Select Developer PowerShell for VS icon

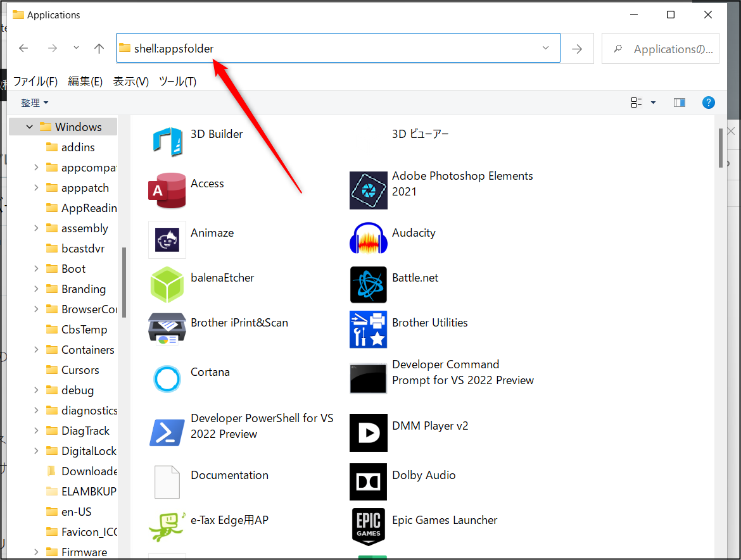pyautogui.click(x=167, y=432)
